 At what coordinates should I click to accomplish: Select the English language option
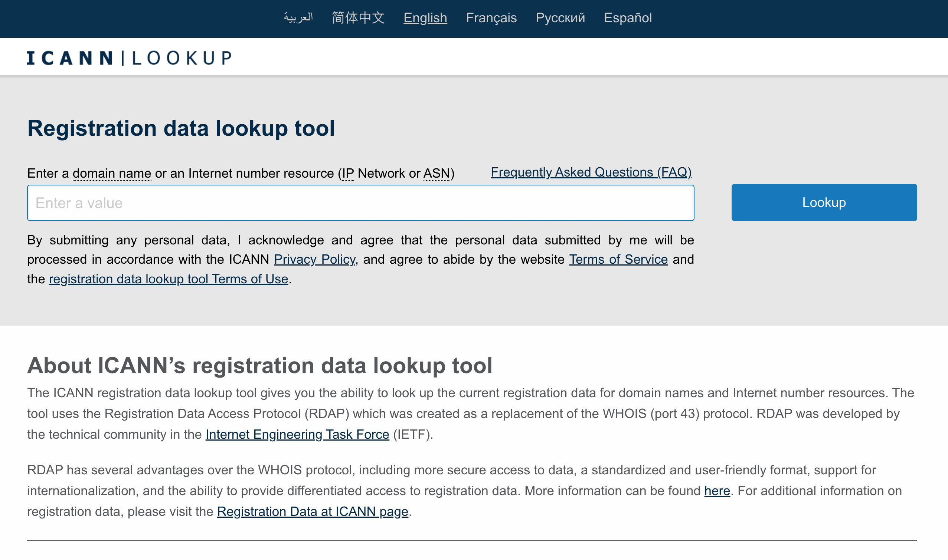[x=425, y=18]
